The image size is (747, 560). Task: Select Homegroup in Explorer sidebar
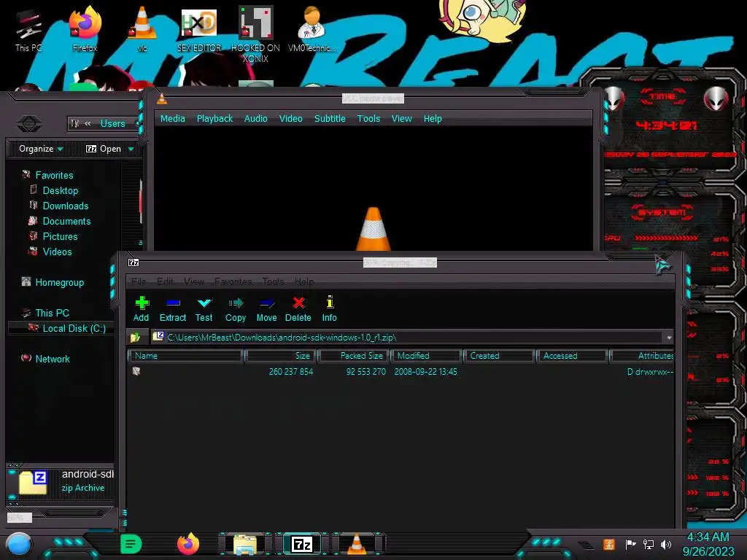(x=60, y=282)
